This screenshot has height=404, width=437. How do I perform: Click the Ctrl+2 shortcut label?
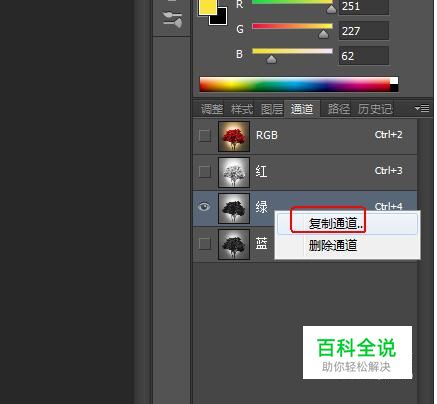pos(388,135)
